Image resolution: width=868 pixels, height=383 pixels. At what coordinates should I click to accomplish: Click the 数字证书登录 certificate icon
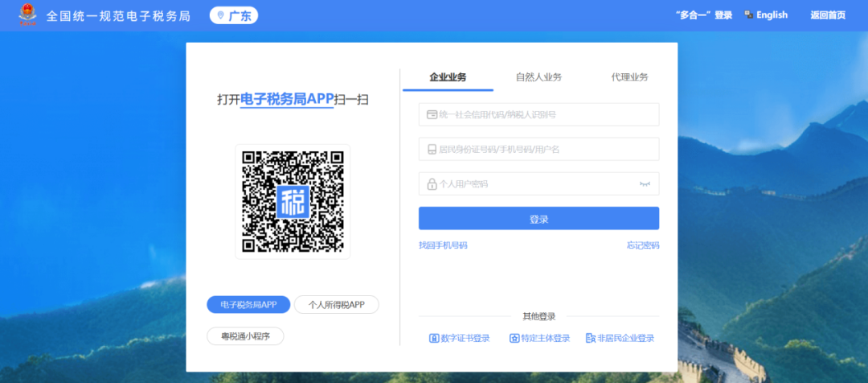tap(434, 339)
